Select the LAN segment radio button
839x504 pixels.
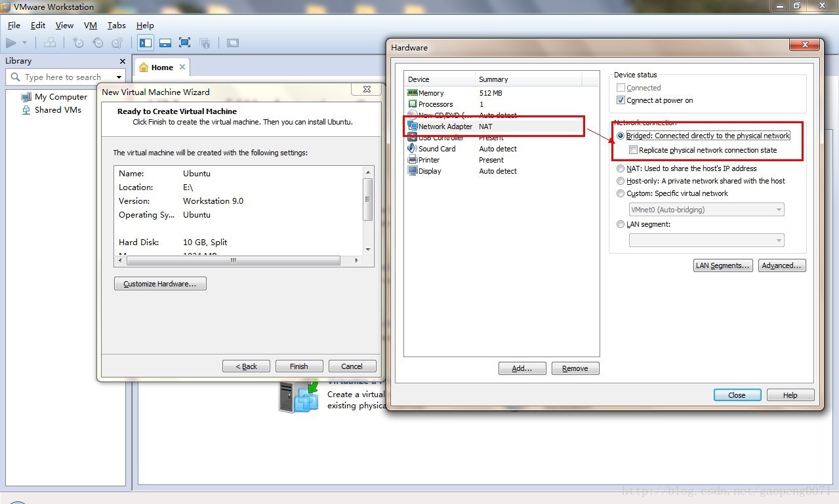tap(621, 224)
